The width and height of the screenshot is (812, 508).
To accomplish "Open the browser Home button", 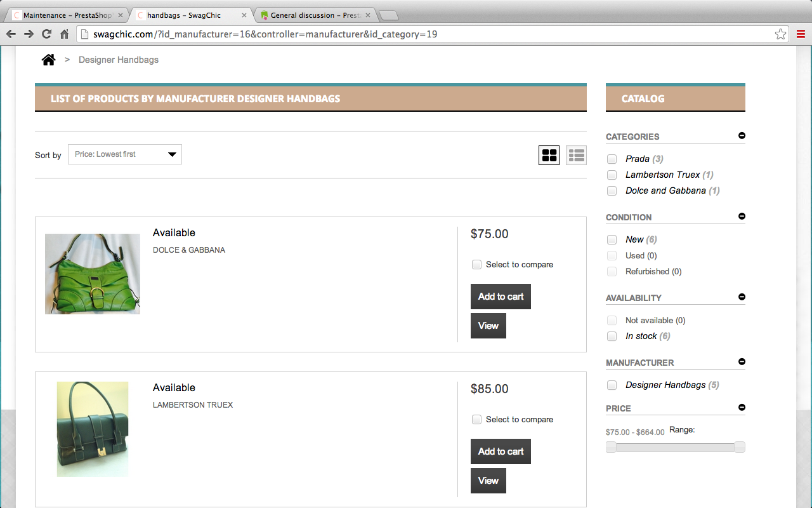I will click(64, 34).
